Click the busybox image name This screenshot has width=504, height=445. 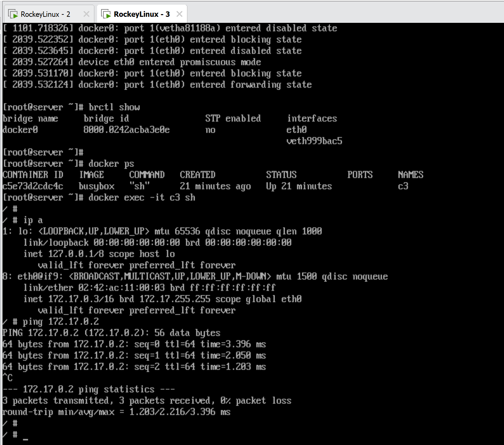point(97,186)
